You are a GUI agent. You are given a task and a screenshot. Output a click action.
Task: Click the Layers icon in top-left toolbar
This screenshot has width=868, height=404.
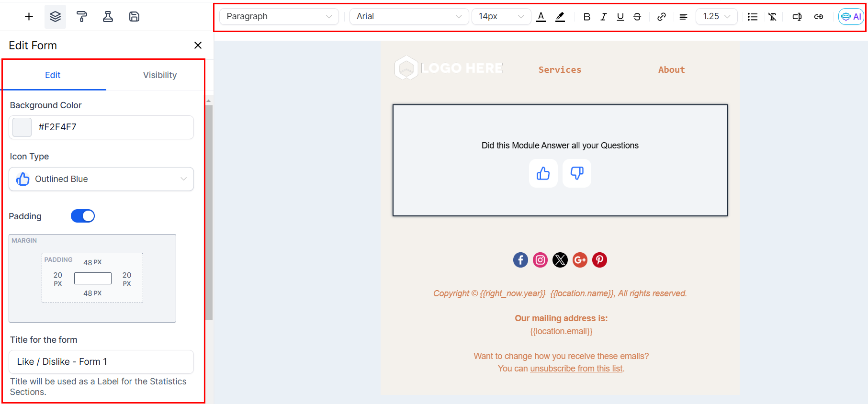[x=55, y=17]
